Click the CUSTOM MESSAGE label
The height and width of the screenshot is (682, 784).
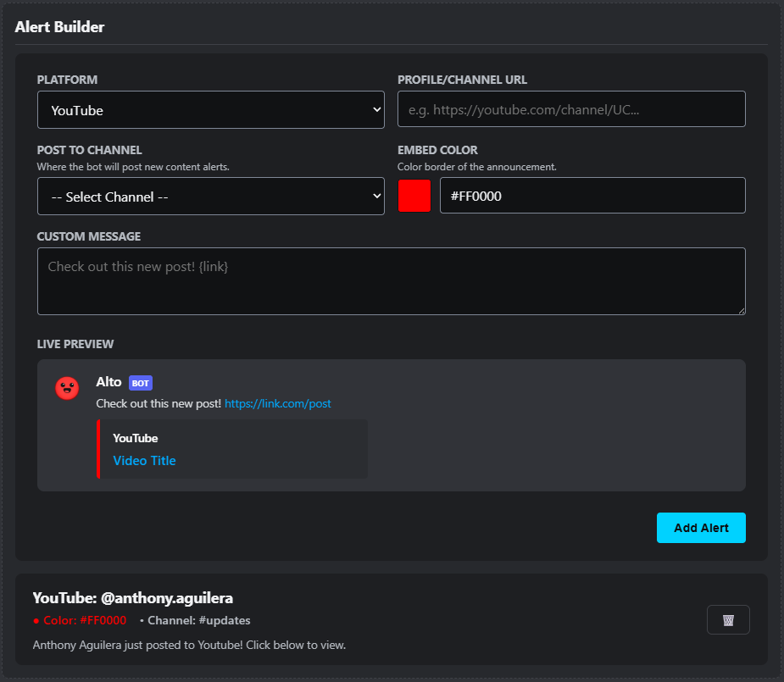coord(88,237)
